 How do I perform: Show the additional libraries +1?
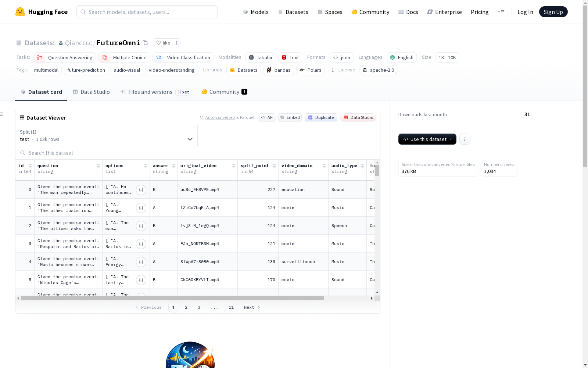coord(331,70)
